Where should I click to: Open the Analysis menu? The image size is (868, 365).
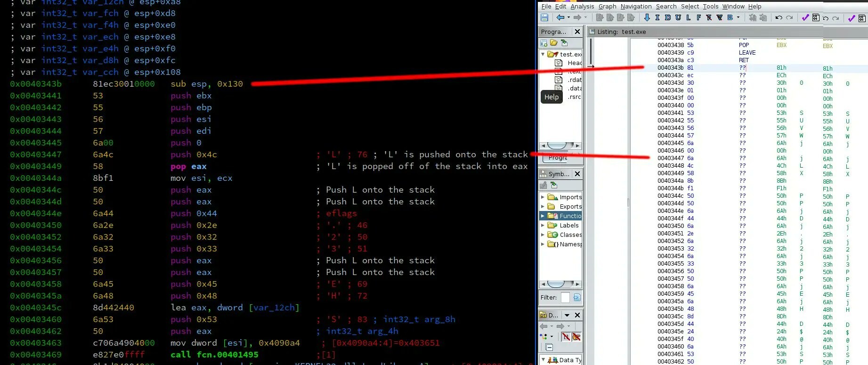[582, 6]
